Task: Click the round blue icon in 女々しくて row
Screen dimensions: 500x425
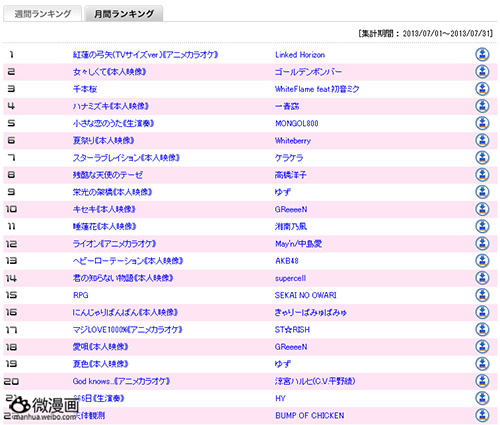Action: (x=482, y=72)
